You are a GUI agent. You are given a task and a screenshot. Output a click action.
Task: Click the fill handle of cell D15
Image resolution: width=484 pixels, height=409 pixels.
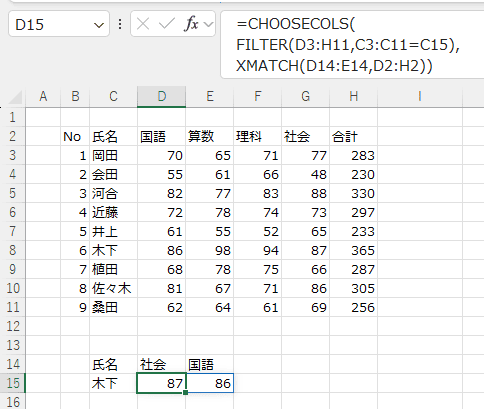point(186,392)
